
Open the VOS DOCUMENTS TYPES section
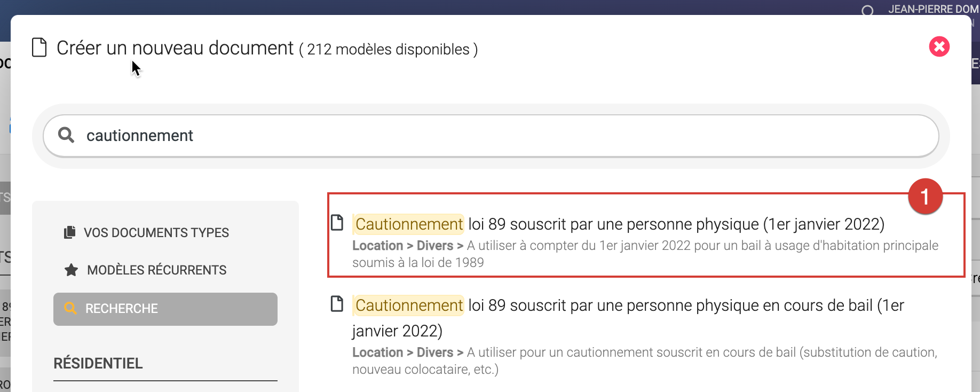156,233
